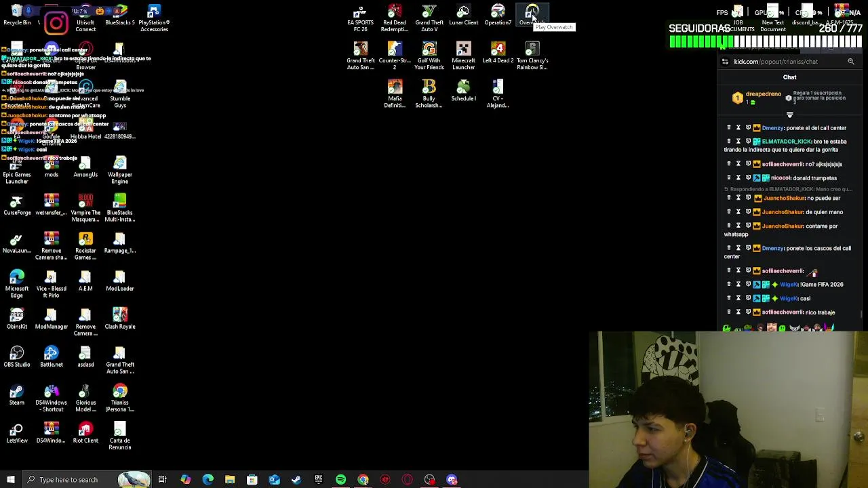Viewport: 868px width, 488px height.
Task: Launch Wallpaper Engine desktop shortcut
Action: pos(120,169)
